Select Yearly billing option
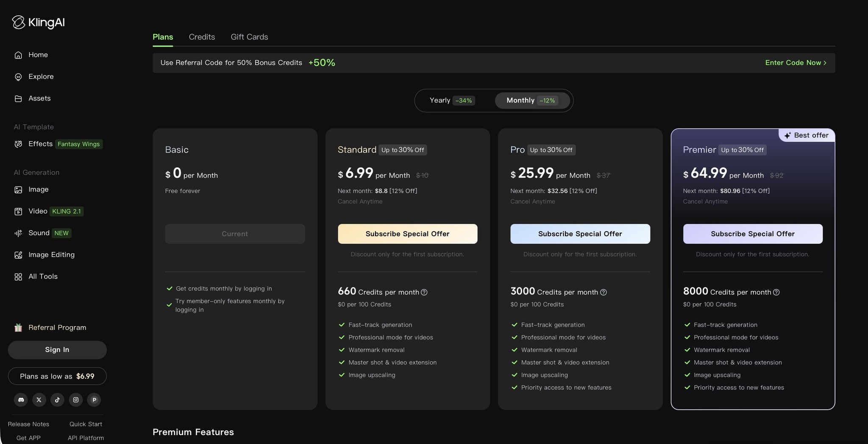The height and width of the screenshot is (444, 868). pos(452,101)
